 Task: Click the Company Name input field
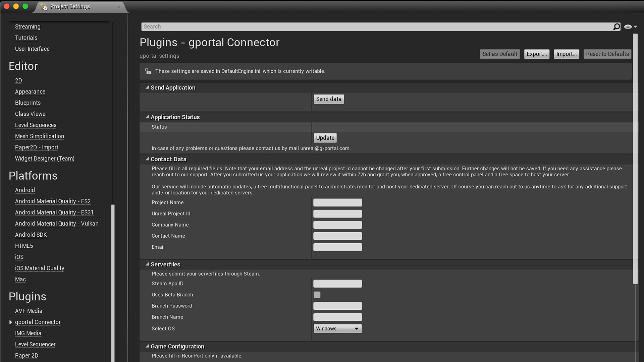337,225
